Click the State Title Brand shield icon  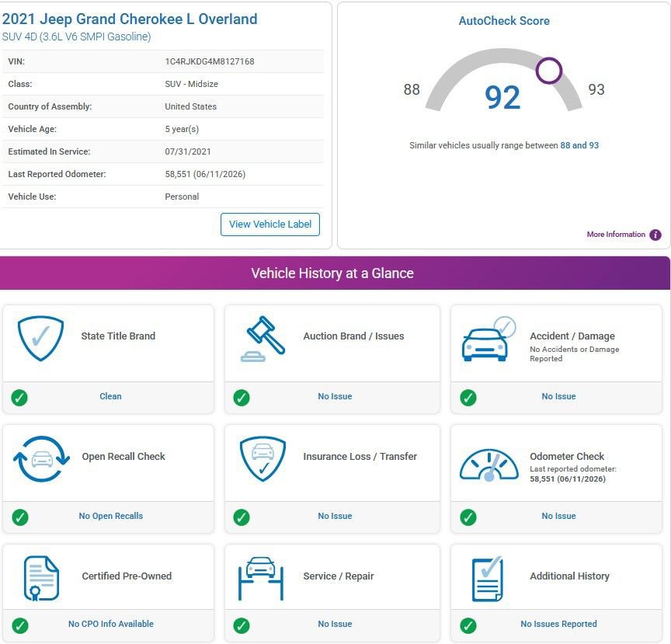(x=40, y=339)
